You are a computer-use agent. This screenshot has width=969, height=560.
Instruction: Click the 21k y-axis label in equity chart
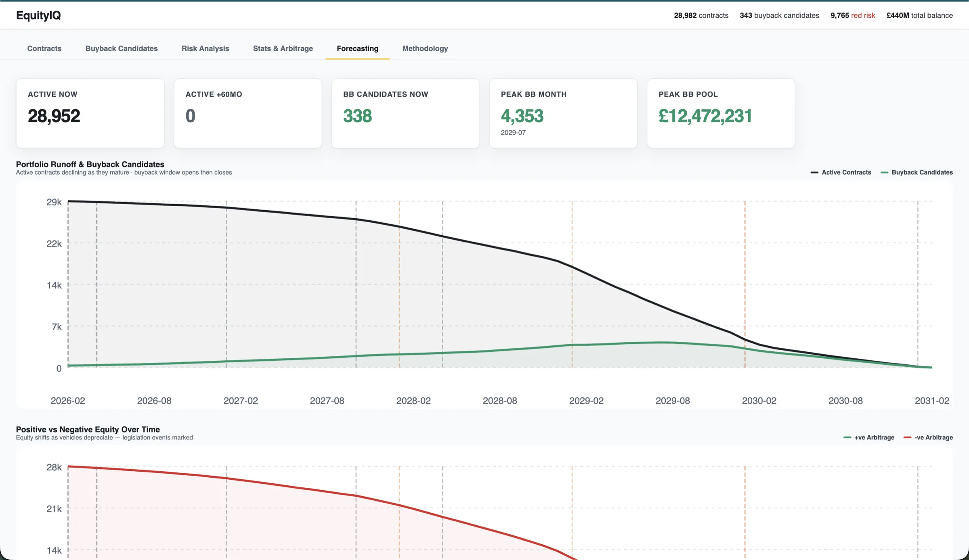point(54,509)
